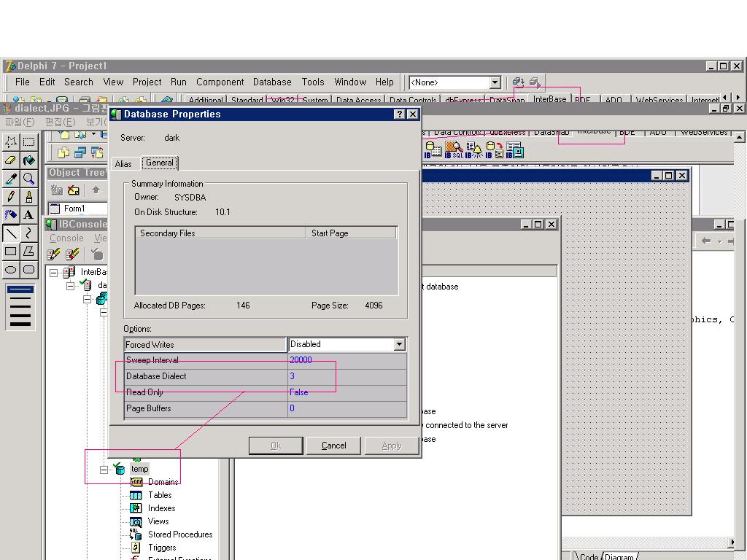Image resolution: width=747 pixels, height=560 pixels.
Task: Choose the Fill With Color bucket tool
Action: (28, 160)
